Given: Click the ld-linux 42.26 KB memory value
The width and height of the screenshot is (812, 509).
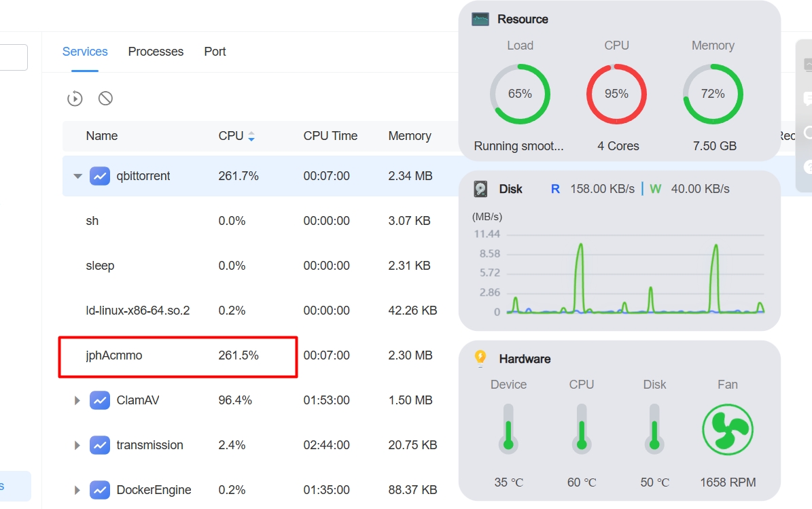Looking at the screenshot, I should (x=412, y=311).
